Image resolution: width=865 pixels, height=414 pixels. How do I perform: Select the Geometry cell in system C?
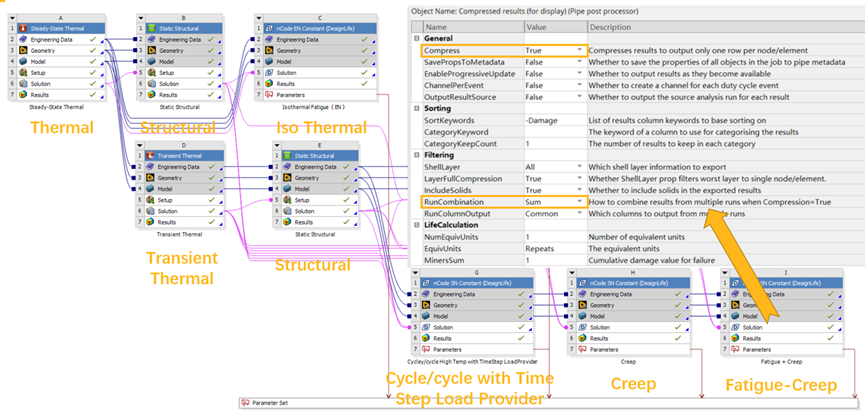pos(319,51)
